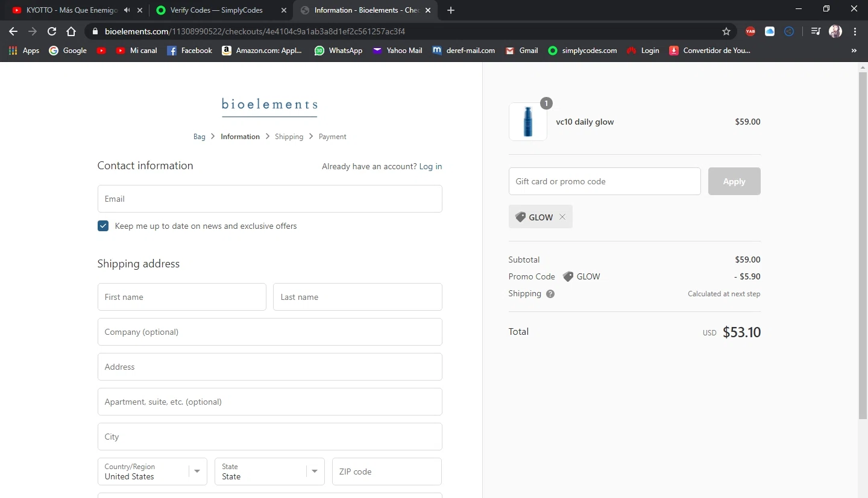
Task: Close the KYOTTO tab
Action: click(x=140, y=10)
